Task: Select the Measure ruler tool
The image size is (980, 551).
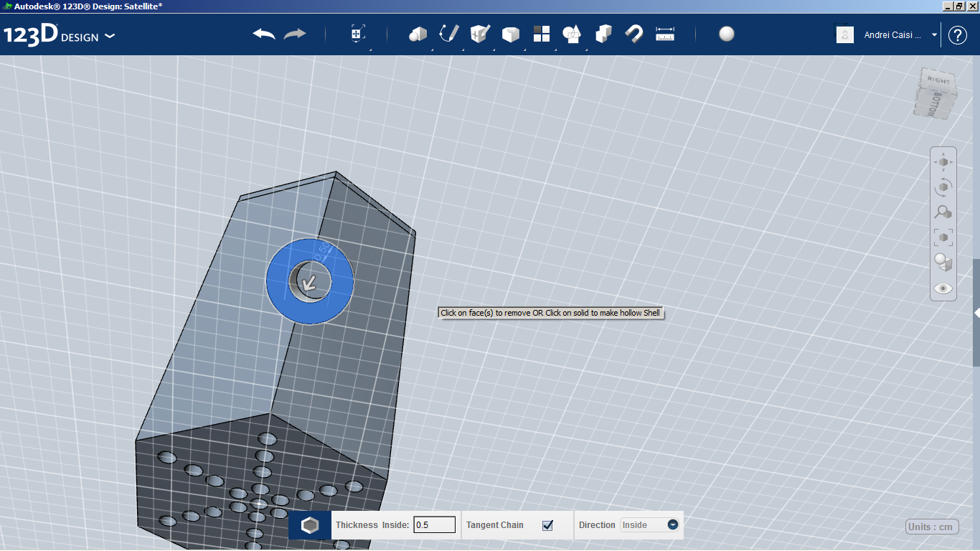Action: tap(665, 34)
